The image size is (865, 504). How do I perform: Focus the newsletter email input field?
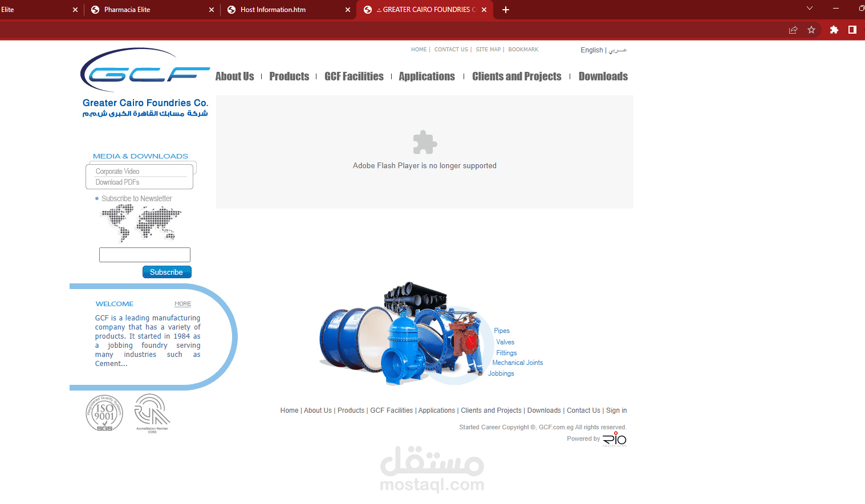(145, 255)
